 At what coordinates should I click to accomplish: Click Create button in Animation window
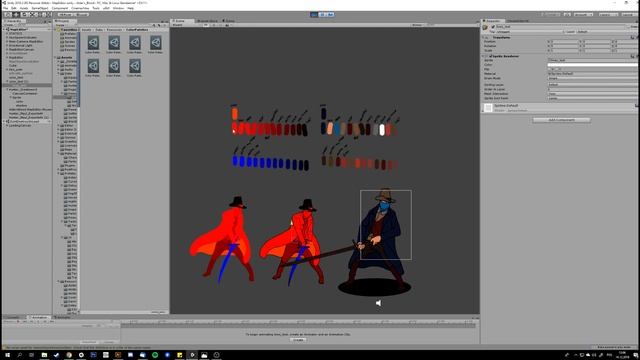[298, 339]
